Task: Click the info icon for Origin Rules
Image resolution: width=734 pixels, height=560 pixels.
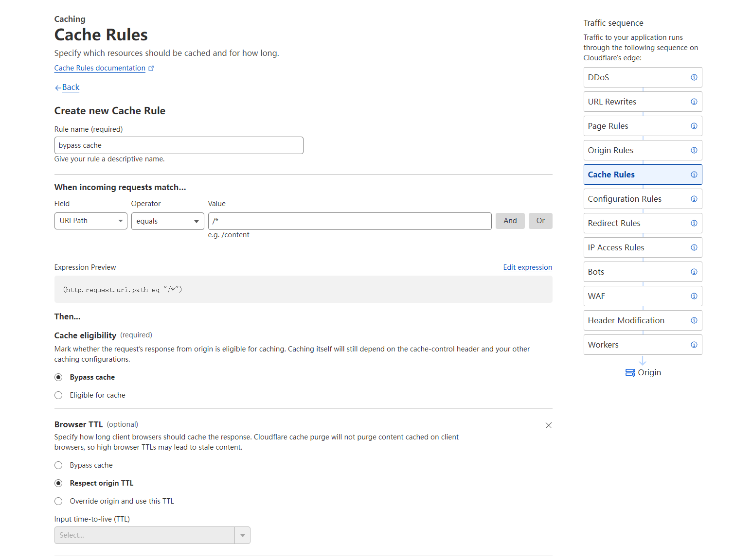Action: point(694,150)
